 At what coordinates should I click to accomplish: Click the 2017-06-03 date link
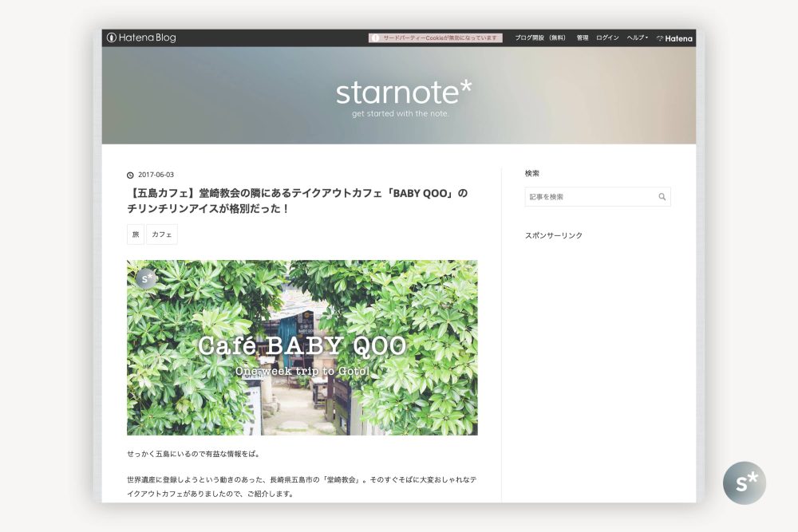156,174
